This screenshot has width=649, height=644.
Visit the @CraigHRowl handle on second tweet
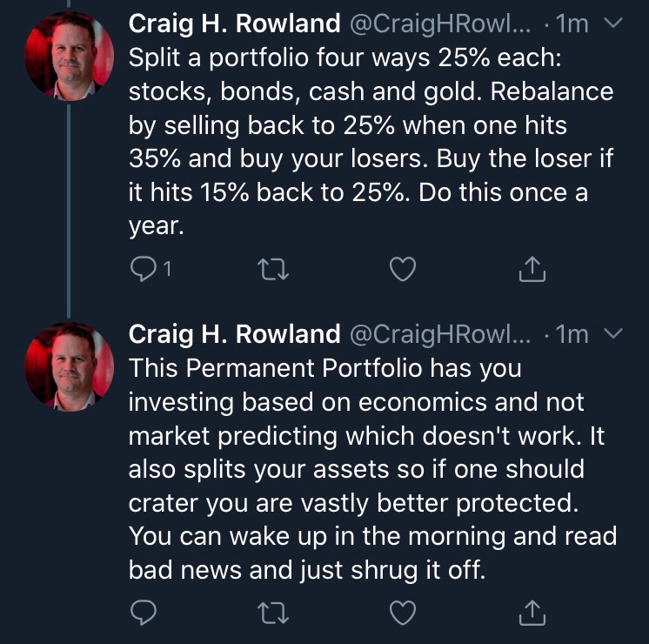tap(440, 334)
